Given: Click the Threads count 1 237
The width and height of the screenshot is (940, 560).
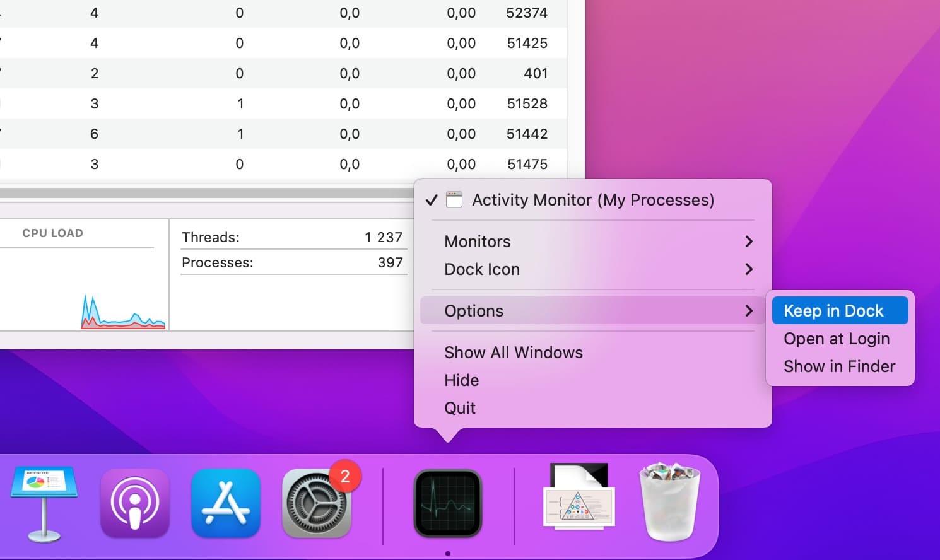Looking at the screenshot, I should click(x=384, y=237).
